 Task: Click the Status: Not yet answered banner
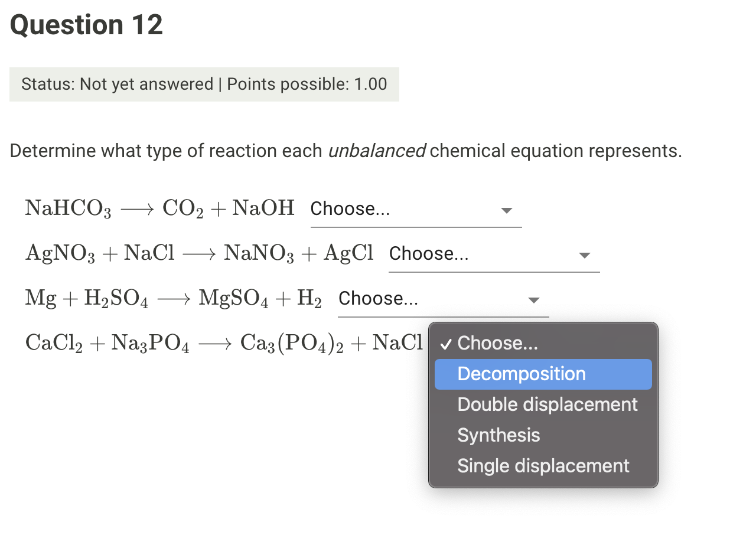[x=204, y=84]
